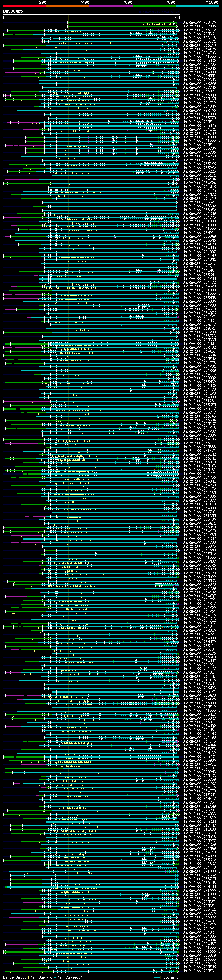
Task: Select hit label UniRef100_A5E5N0
Action: [199, 550]
